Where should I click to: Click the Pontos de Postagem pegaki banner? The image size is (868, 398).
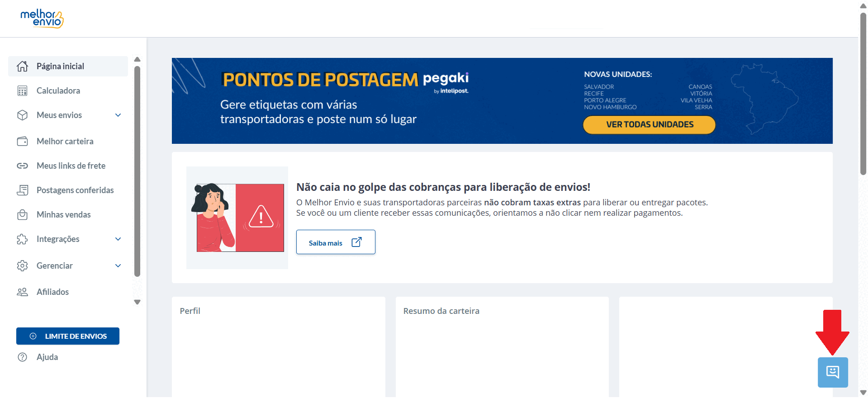pos(502,101)
